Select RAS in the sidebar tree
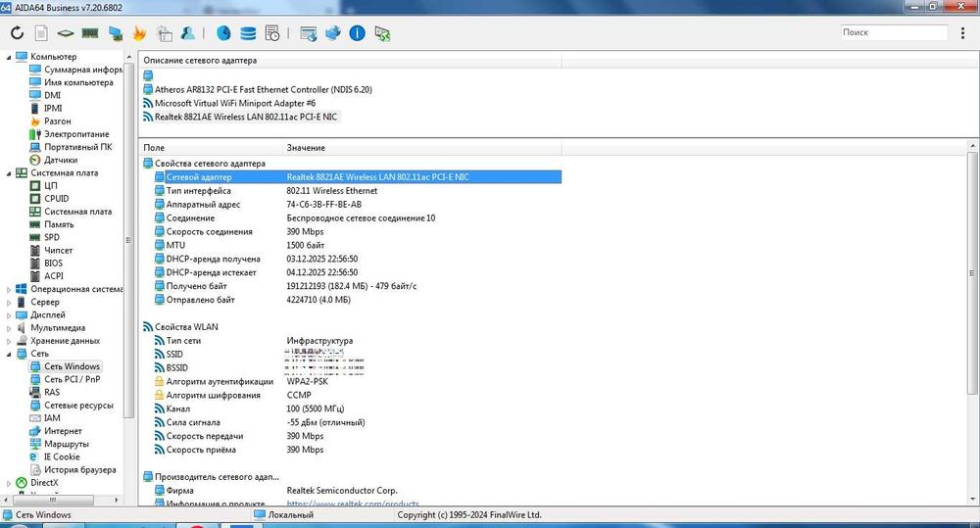The width and height of the screenshot is (980, 528). click(x=52, y=393)
